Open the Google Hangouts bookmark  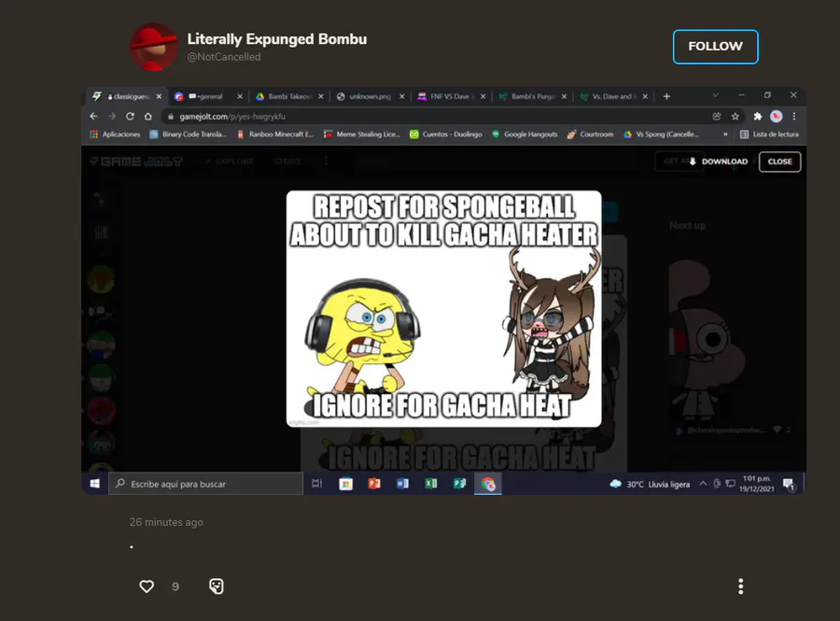pyautogui.click(x=525, y=134)
